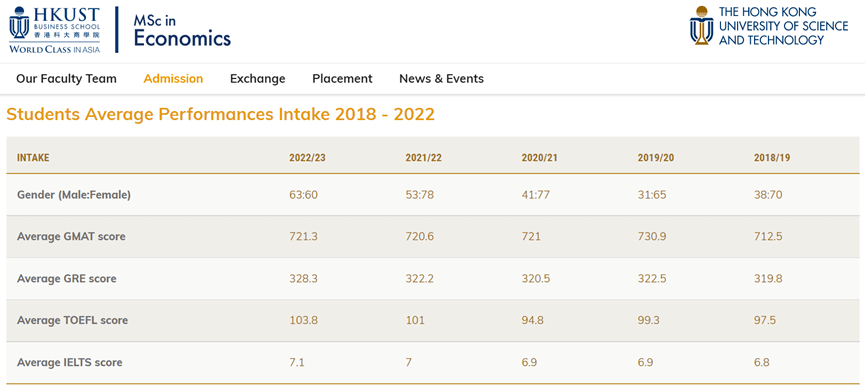Click the HKUST Business School logo
Viewport: 865px width, 387px height.
(x=55, y=30)
